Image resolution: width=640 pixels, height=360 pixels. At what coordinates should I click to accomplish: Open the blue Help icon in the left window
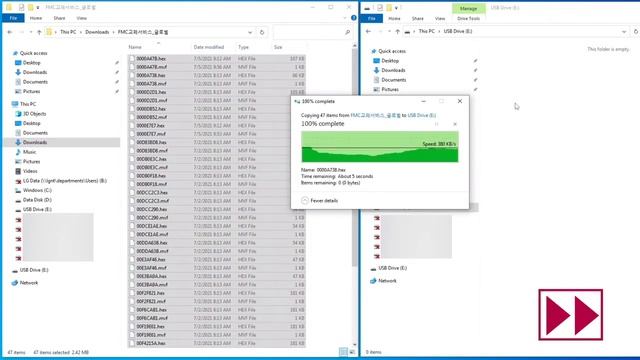(x=353, y=18)
